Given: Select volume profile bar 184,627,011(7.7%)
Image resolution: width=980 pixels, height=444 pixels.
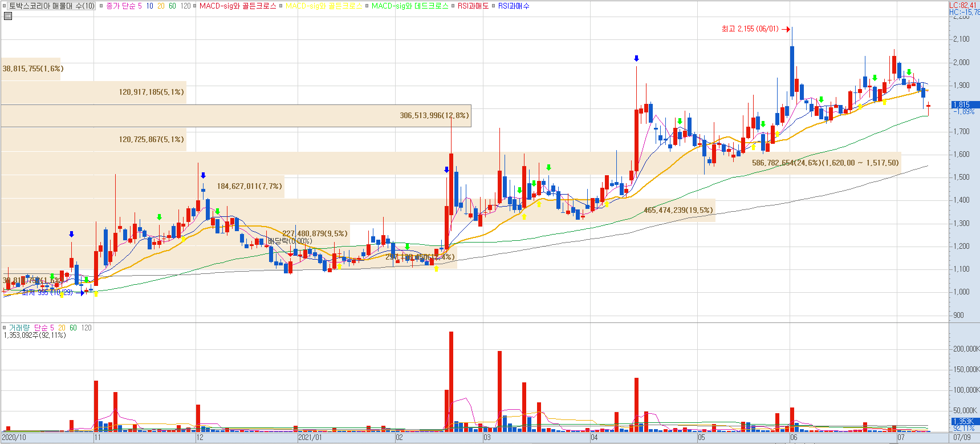Looking at the screenshot, I should pos(142,187).
